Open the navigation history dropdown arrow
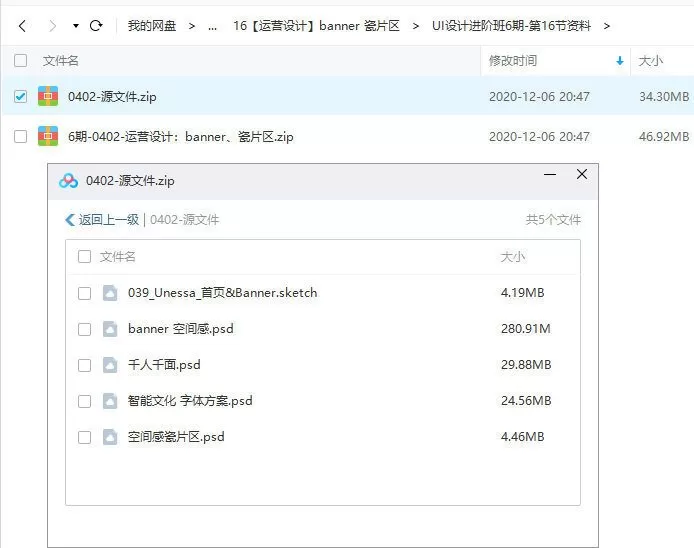Image resolution: width=694 pixels, height=548 pixels. 76,25
